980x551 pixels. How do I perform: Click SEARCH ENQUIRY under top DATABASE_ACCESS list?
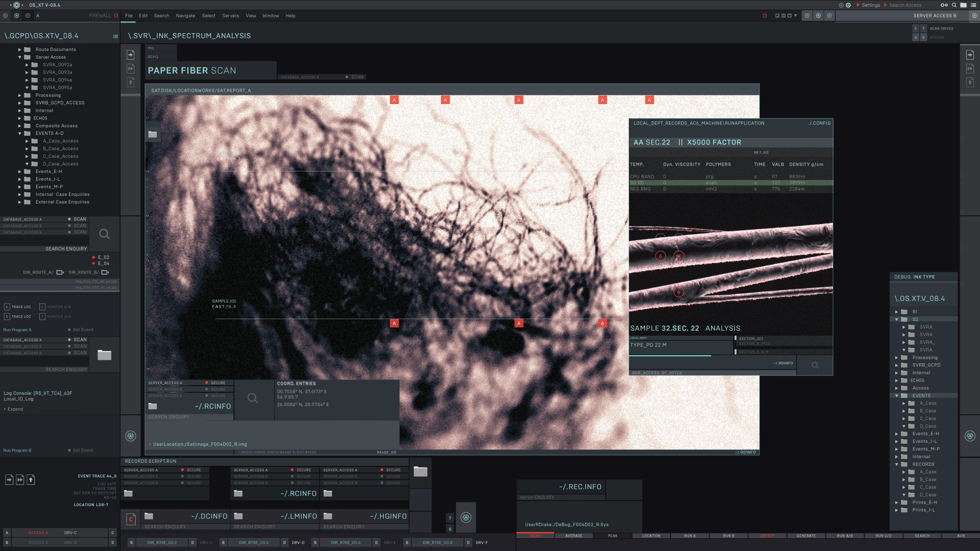[66, 249]
